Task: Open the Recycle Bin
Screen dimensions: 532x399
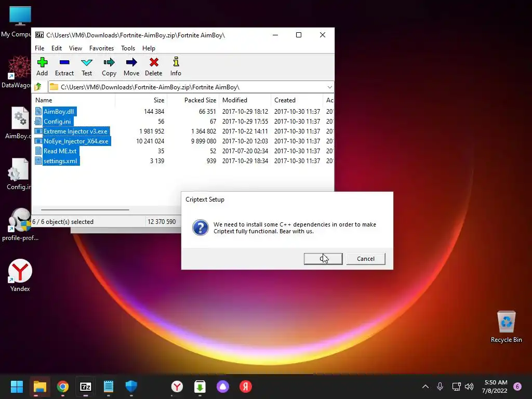Action: coord(506,322)
